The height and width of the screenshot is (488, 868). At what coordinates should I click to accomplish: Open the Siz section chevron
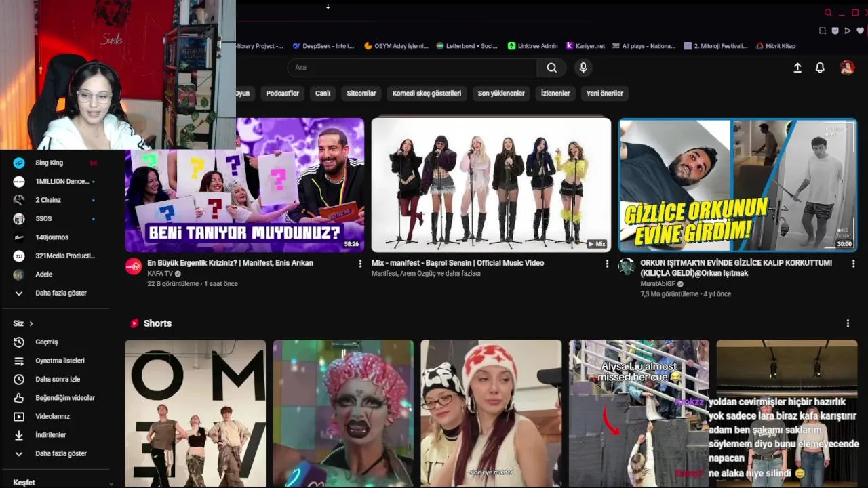coord(31,324)
